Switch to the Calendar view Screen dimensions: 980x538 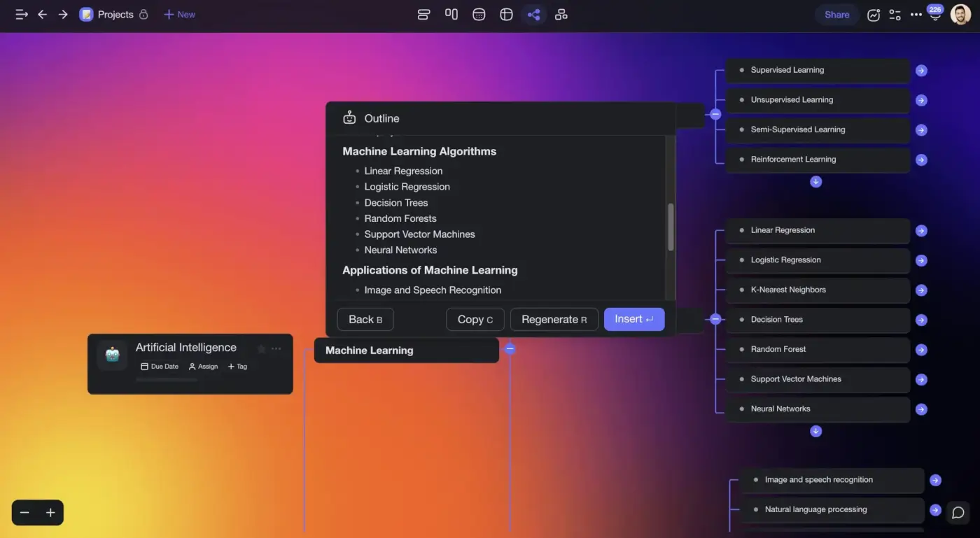479,14
